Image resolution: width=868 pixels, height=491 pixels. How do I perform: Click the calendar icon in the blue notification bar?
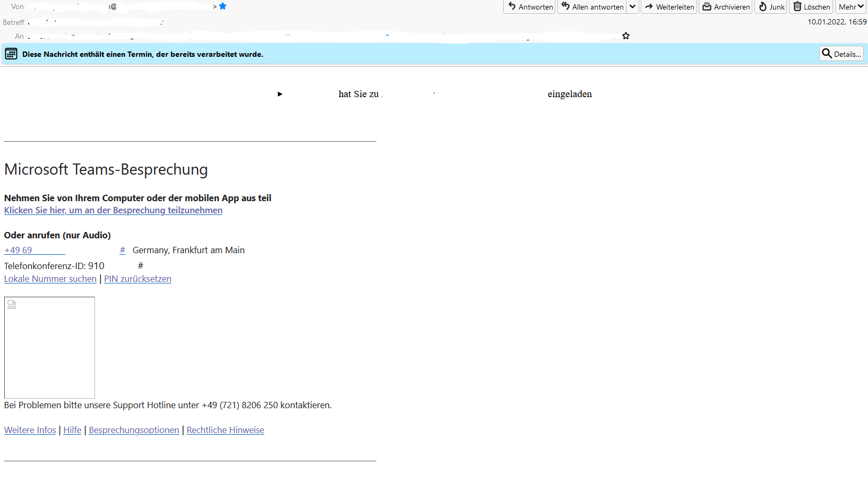(x=11, y=54)
